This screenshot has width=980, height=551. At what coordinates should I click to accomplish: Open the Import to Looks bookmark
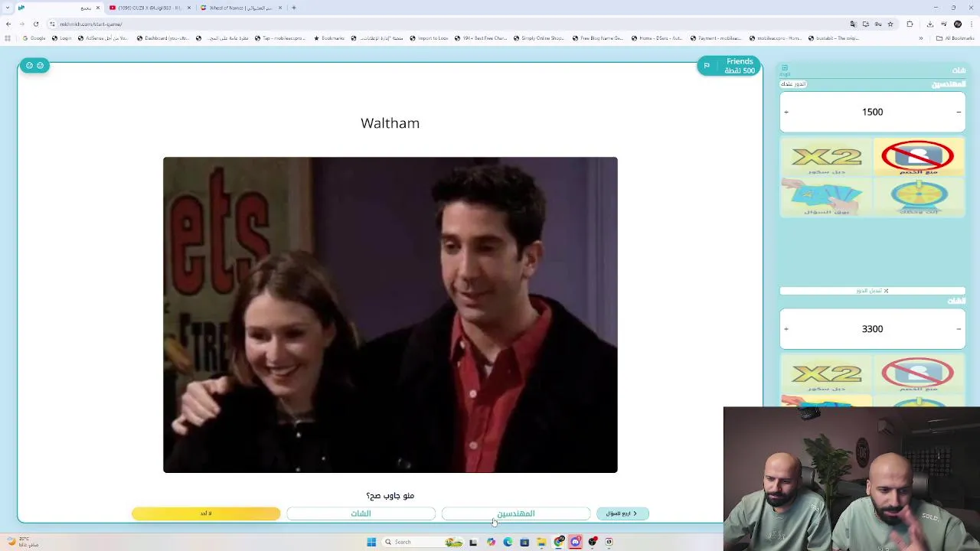430,38
